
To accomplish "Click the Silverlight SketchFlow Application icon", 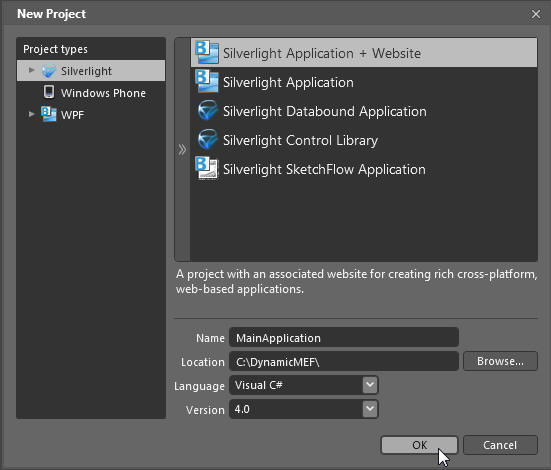I will click(x=207, y=168).
